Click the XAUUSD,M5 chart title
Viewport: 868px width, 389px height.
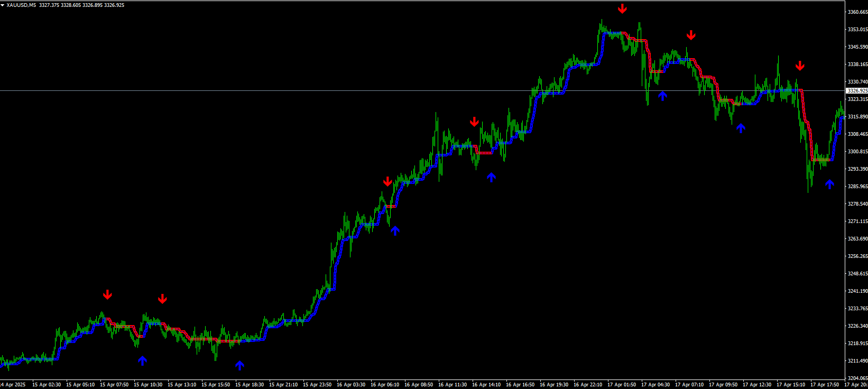pyautogui.click(x=21, y=5)
